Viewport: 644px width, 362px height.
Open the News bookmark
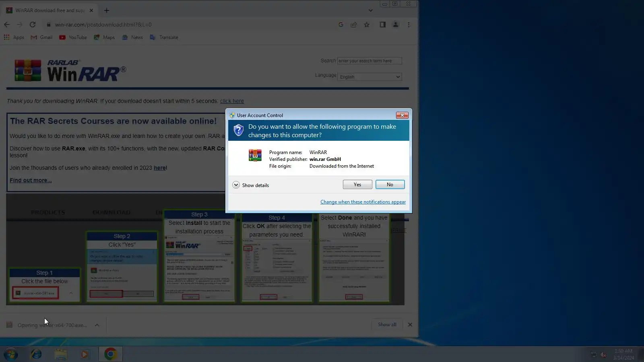[x=132, y=37]
